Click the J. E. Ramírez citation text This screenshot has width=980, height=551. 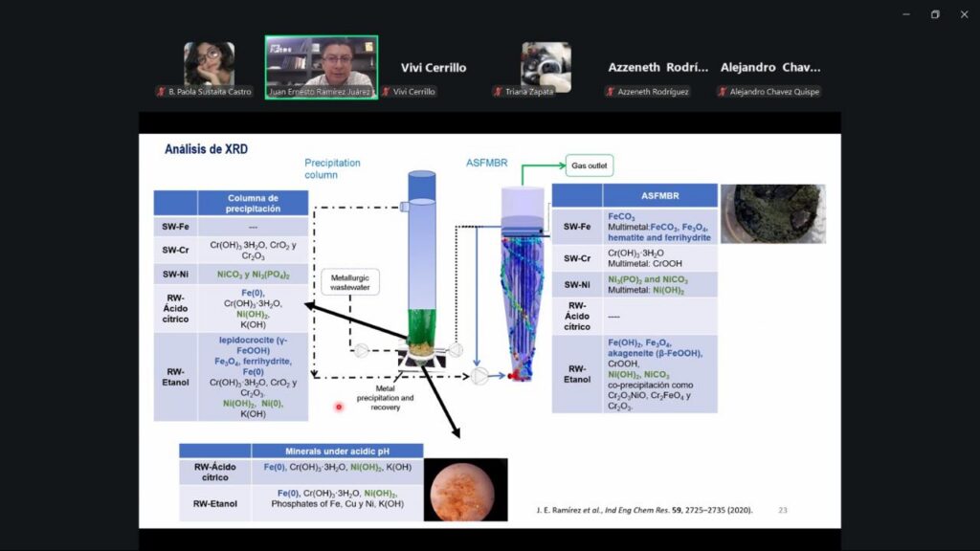(x=644, y=510)
